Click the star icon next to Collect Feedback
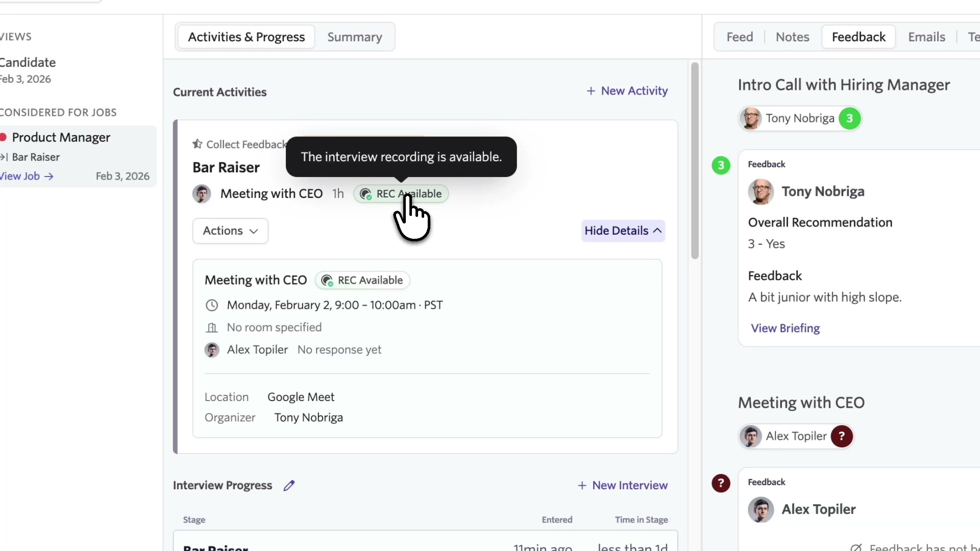Screen dimensions: 980x551 [x=198, y=144]
